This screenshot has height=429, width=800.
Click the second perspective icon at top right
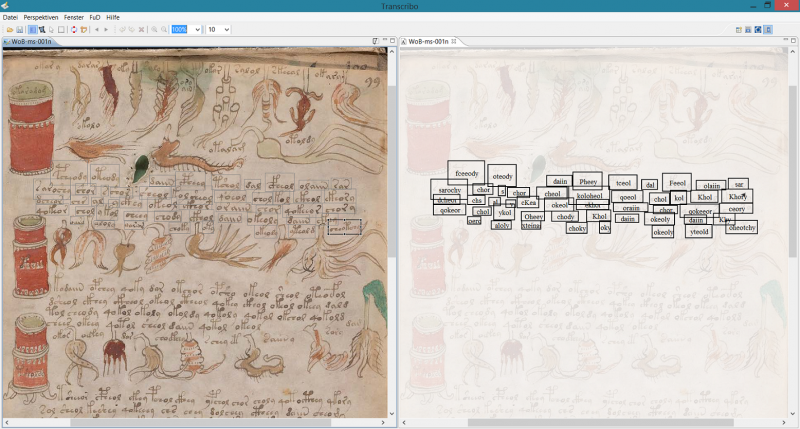click(x=748, y=30)
